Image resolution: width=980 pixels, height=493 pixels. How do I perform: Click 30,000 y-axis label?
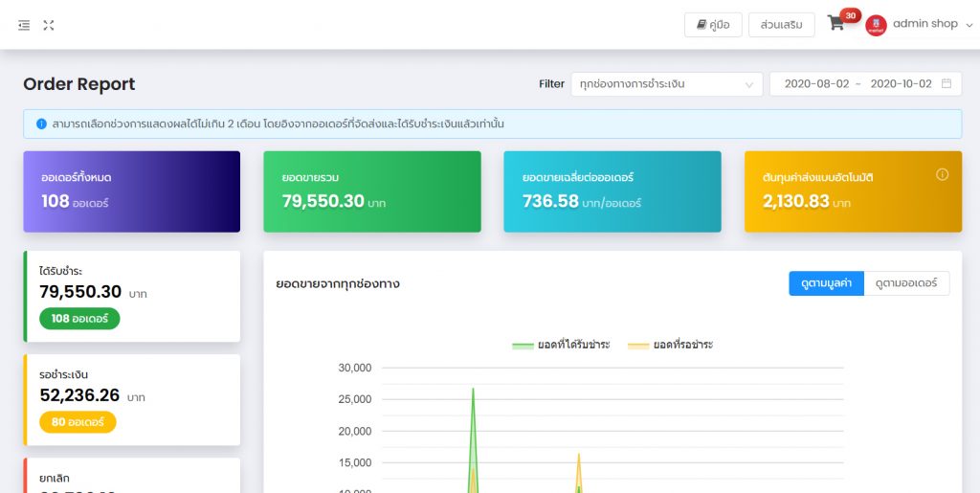pos(354,368)
